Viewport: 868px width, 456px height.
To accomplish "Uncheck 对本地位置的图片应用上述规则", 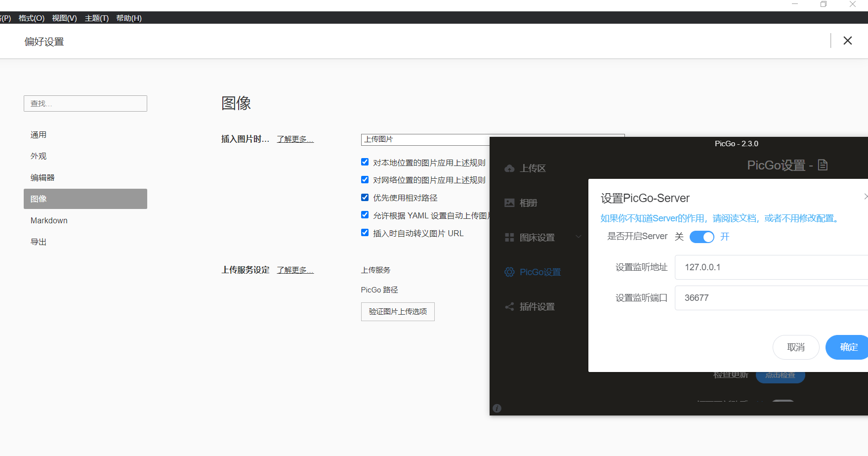I will tap(365, 162).
